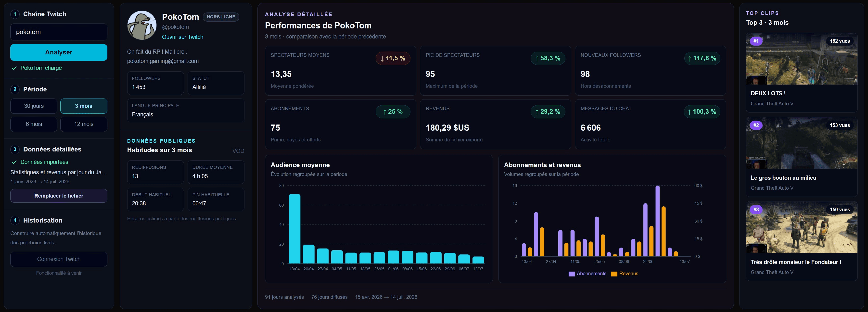Click the Nouveaux followers value 98
This screenshot has width=868, height=312.
(x=585, y=74)
